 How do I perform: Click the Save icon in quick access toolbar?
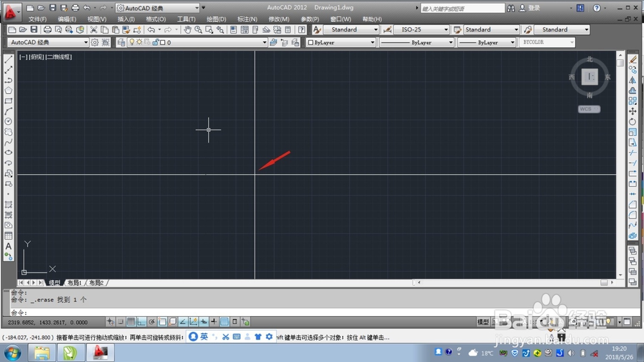point(52,8)
